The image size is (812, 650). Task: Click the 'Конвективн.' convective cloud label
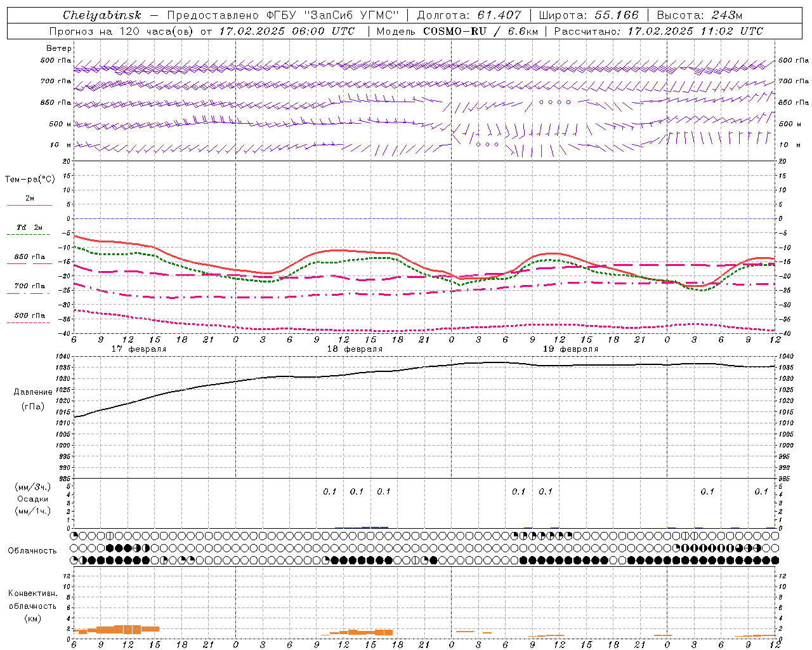pos(33,594)
